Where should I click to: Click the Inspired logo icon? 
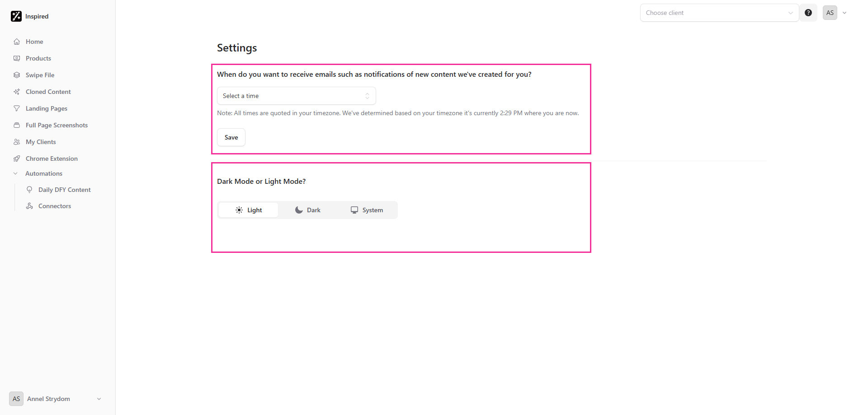[16, 16]
